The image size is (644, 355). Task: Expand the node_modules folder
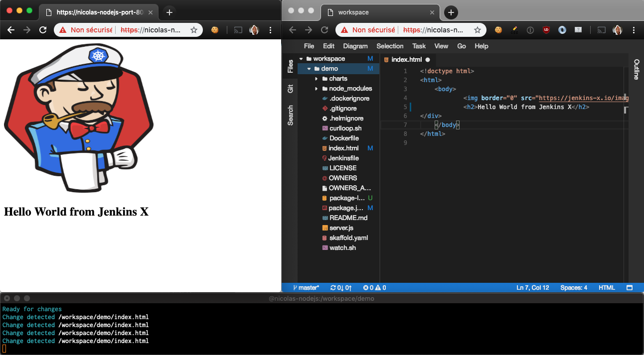click(x=317, y=89)
